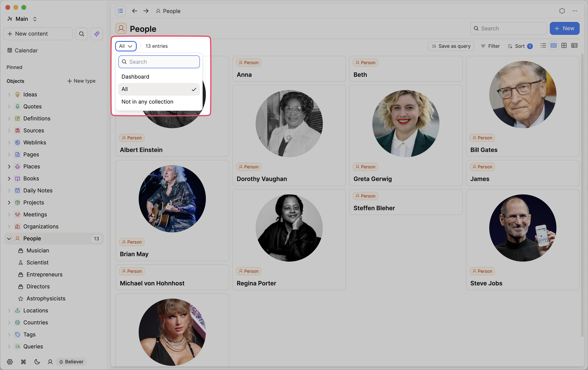Switch to table view layout

[x=574, y=46]
